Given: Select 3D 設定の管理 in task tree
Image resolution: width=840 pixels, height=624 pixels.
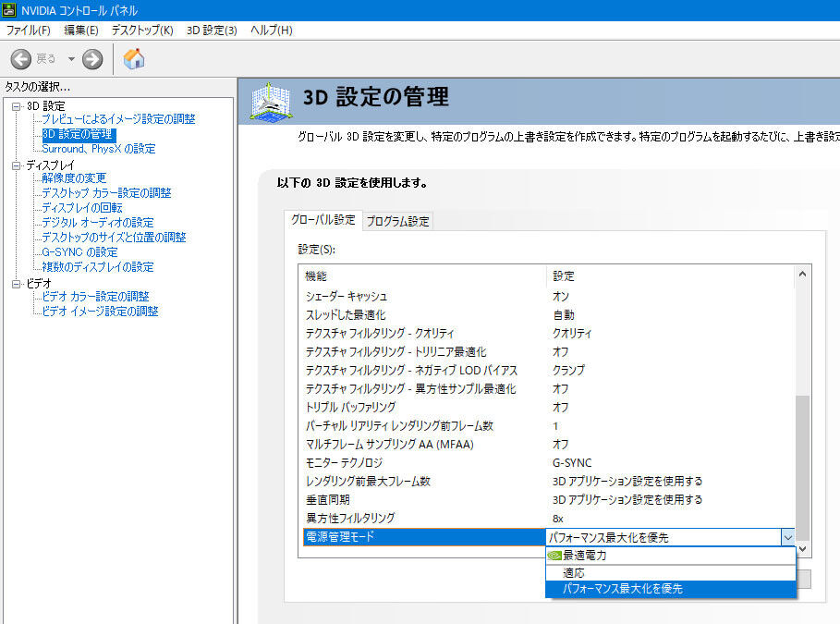Looking at the screenshot, I should click(79, 134).
